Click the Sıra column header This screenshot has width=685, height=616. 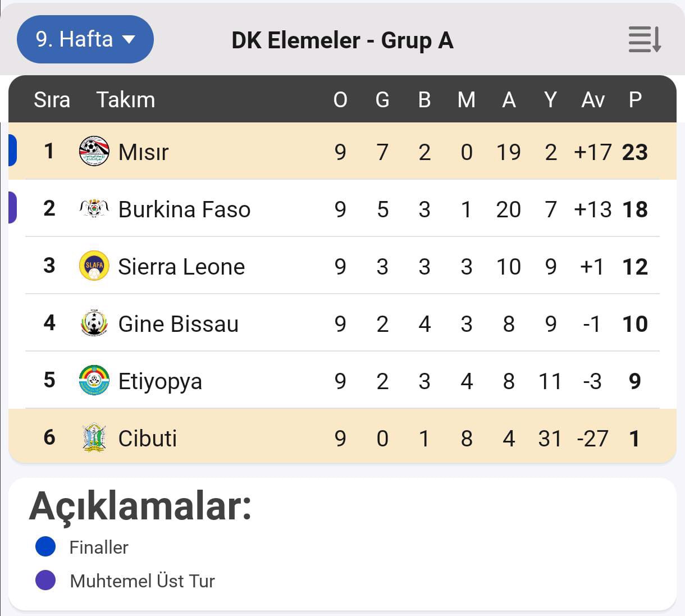point(52,99)
